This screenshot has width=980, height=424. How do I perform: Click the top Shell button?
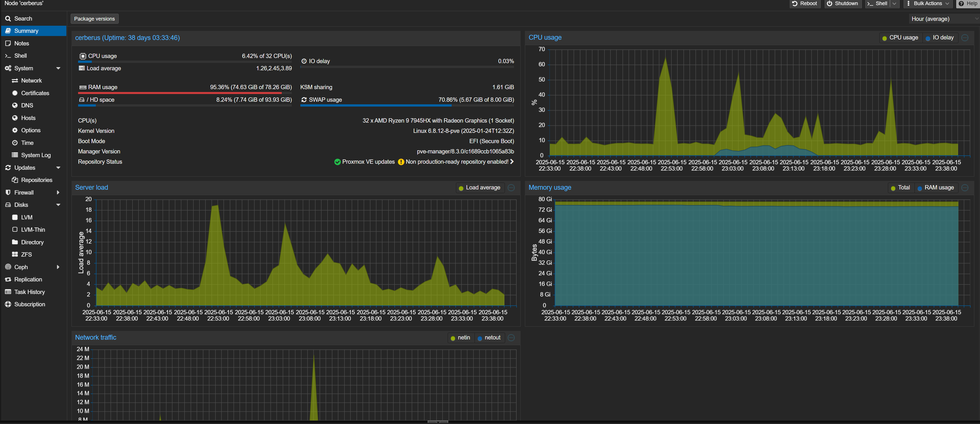click(x=877, y=3)
